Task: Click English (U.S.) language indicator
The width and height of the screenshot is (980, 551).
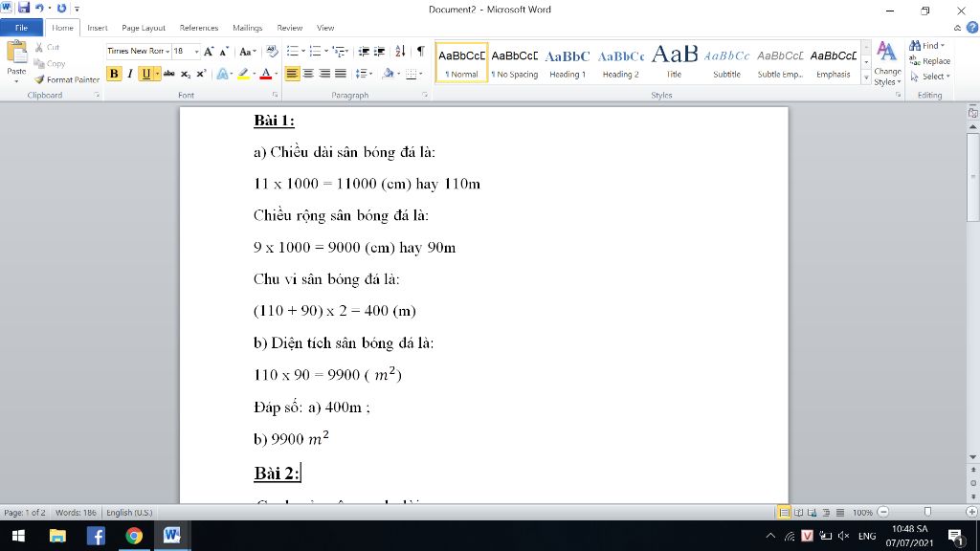Action: [x=129, y=513]
